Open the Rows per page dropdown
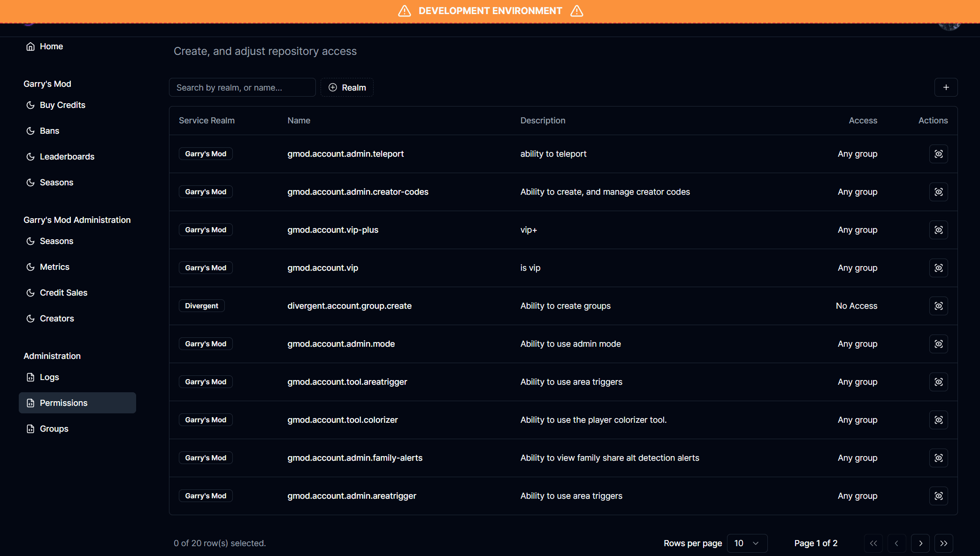 click(x=747, y=543)
